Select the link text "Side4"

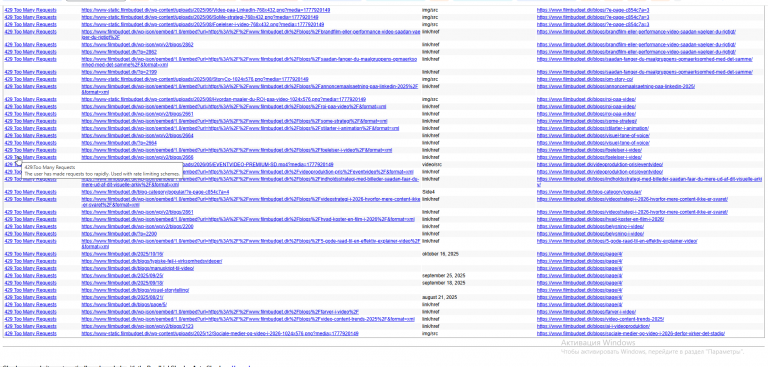pos(427,192)
